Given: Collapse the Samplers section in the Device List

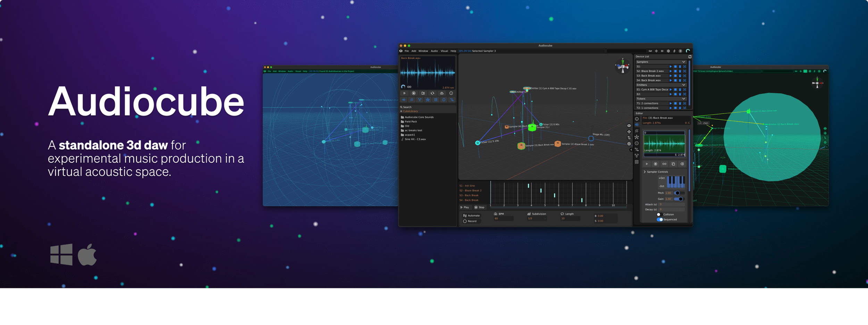Looking at the screenshot, I should tap(684, 62).
